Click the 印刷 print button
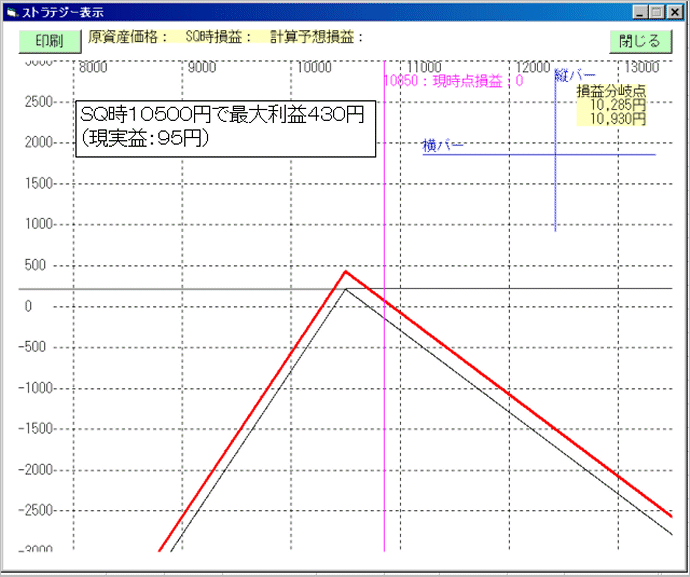The image size is (690, 577). tap(50, 41)
